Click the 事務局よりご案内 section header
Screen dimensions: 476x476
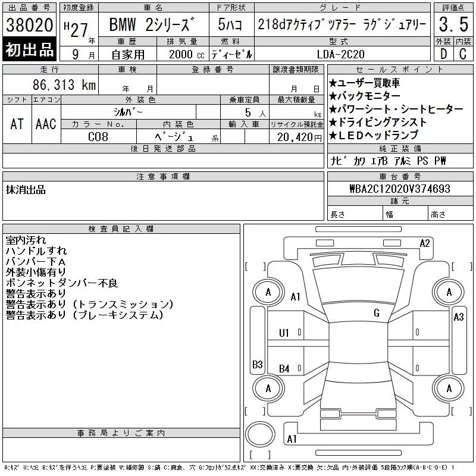121,433
